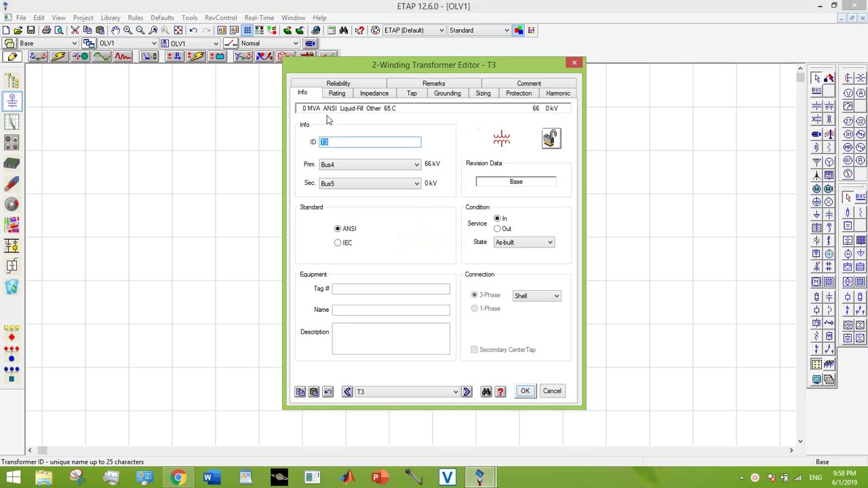Click the red transformer symbol in the dialog
The height and width of the screenshot is (488, 868).
501,138
